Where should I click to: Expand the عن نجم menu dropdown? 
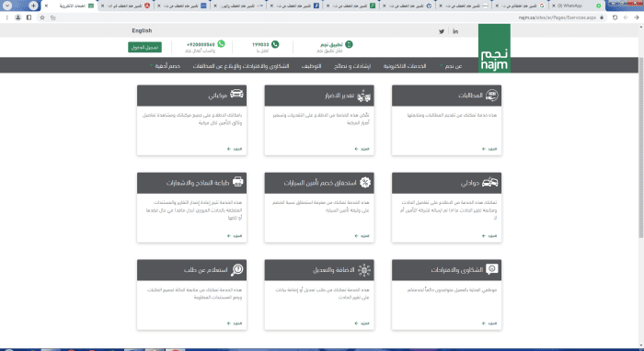pyautogui.click(x=451, y=66)
